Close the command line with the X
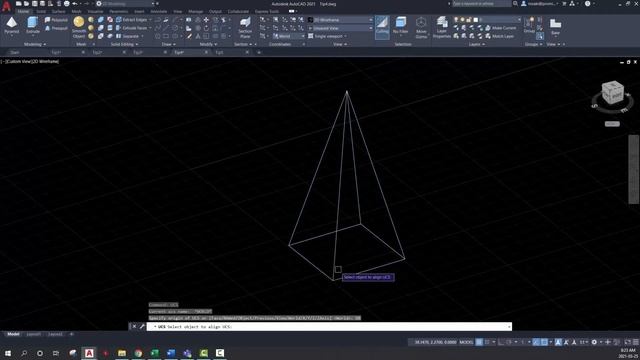The image size is (640, 360). [134, 327]
